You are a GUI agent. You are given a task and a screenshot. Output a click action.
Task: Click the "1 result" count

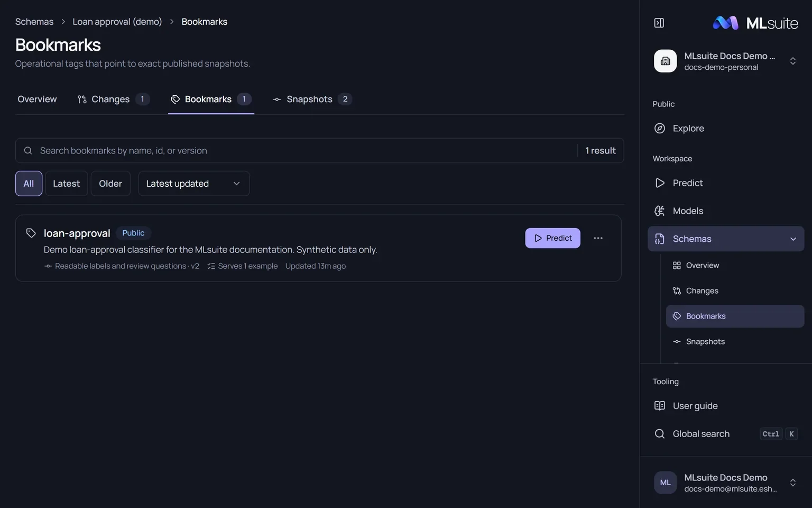point(601,151)
